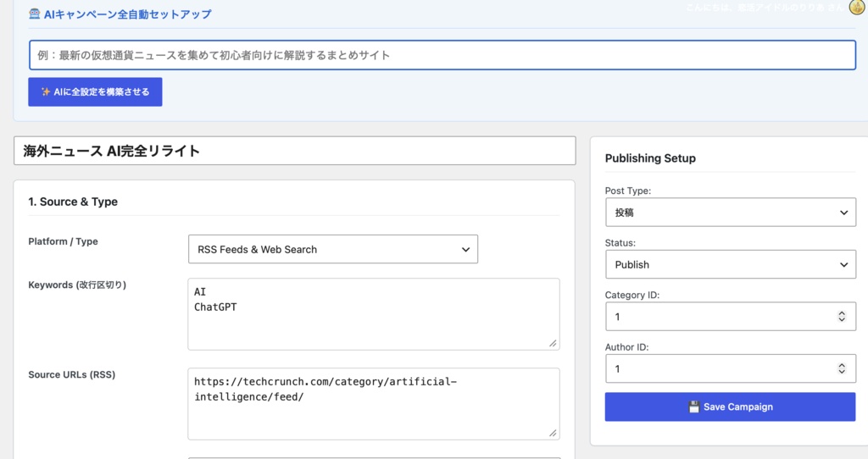Click the user avatar at top right
868x459 pixels.
pos(858,7)
